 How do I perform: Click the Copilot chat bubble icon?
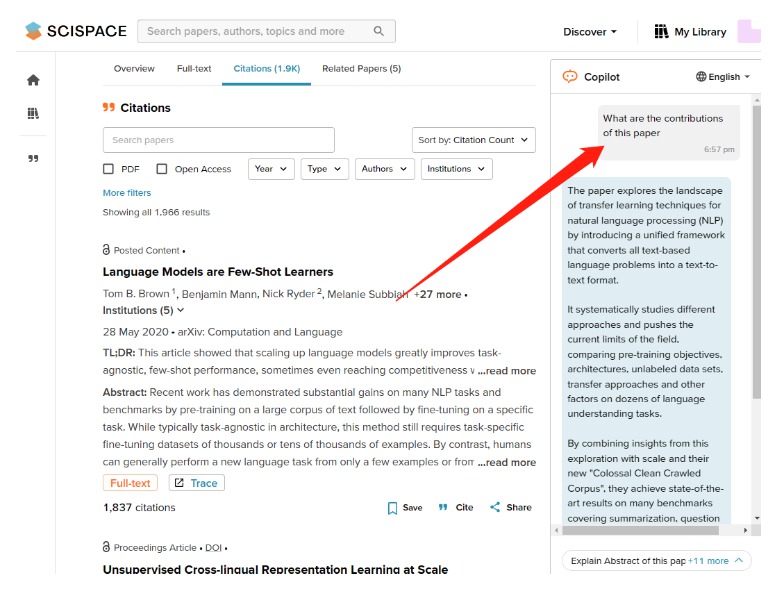[570, 77]
